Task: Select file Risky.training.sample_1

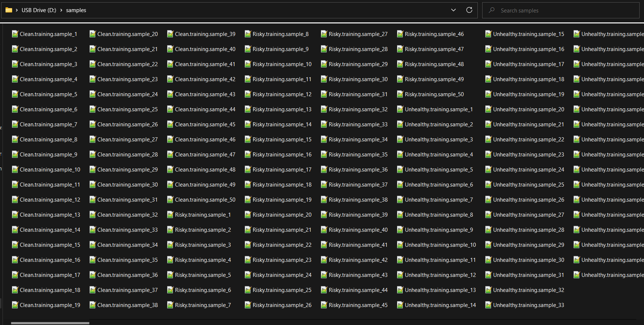Action: 203,215
